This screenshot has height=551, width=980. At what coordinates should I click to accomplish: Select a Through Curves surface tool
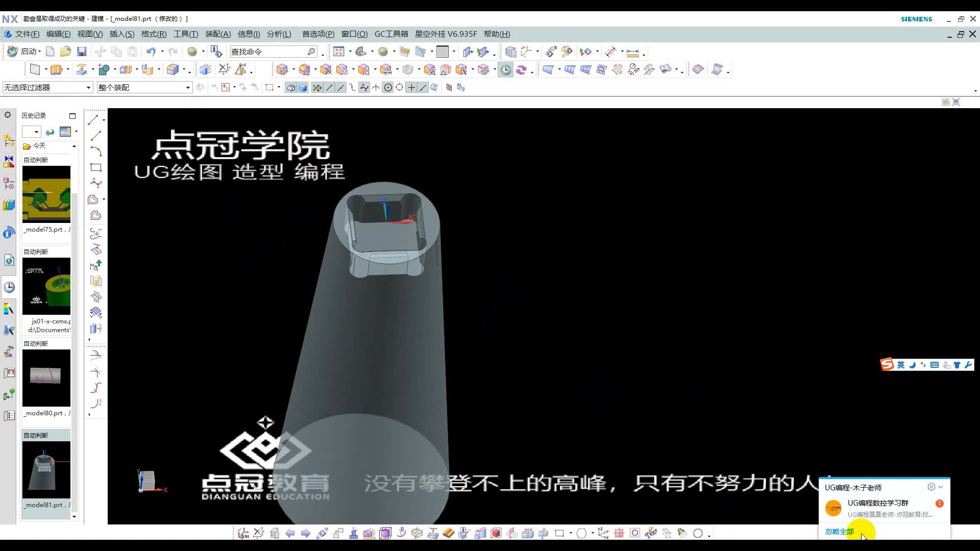[570, 69]
